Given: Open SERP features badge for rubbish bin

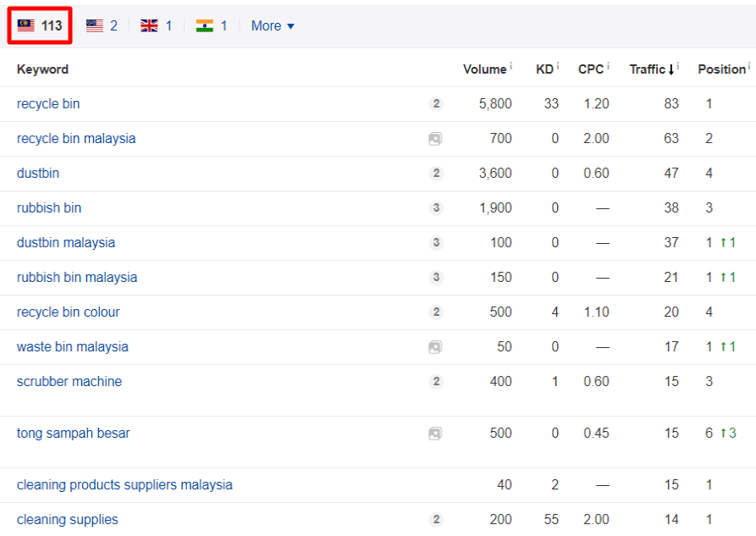Looking at the screenshot, I should [x=436, y=208].
